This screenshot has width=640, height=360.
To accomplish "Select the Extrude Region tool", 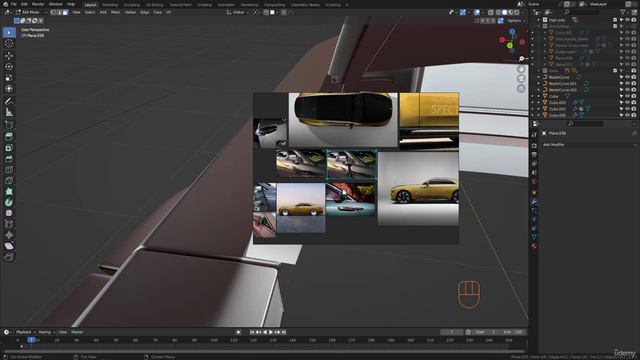I will coord(9,136).
